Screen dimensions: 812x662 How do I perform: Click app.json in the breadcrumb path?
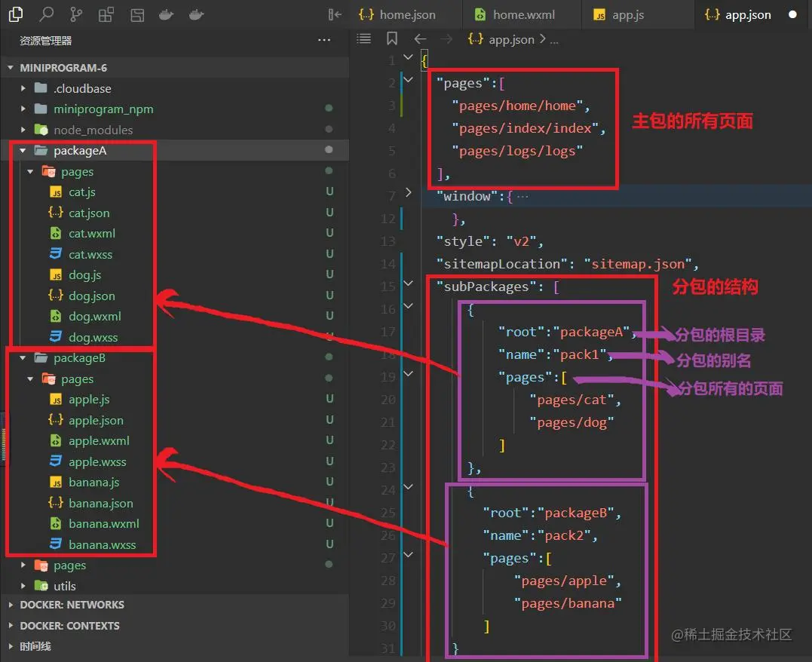510,39
